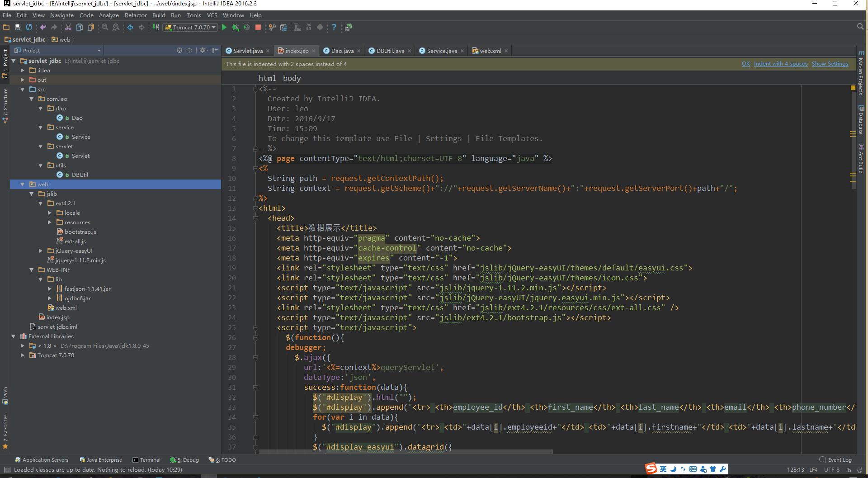Open Project panel gear settings
Image resolution: width=868 pixels, height=478 pixels.
click(203, 50)
